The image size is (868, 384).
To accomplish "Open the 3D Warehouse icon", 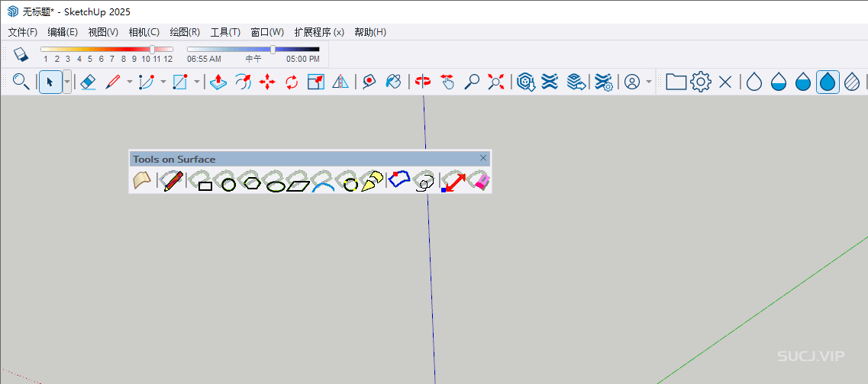I will 525,82.
